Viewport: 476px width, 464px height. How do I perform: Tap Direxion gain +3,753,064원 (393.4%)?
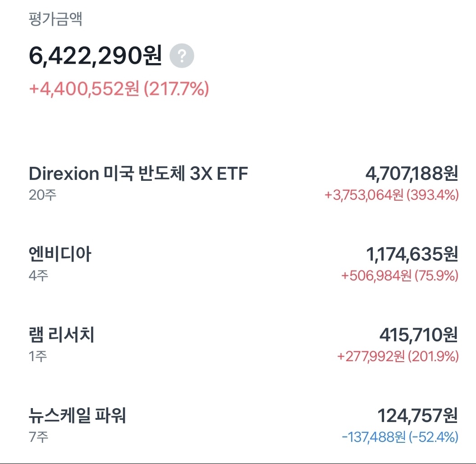tap(392, 195)
